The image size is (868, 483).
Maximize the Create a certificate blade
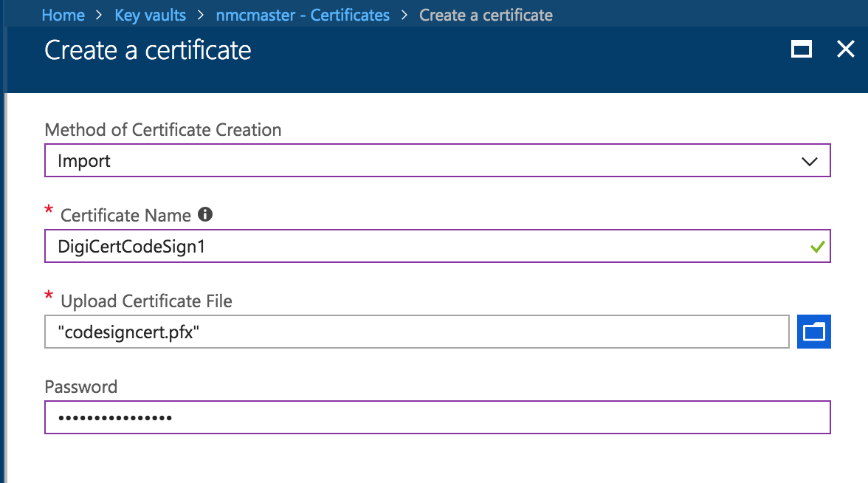pos(801,49)
